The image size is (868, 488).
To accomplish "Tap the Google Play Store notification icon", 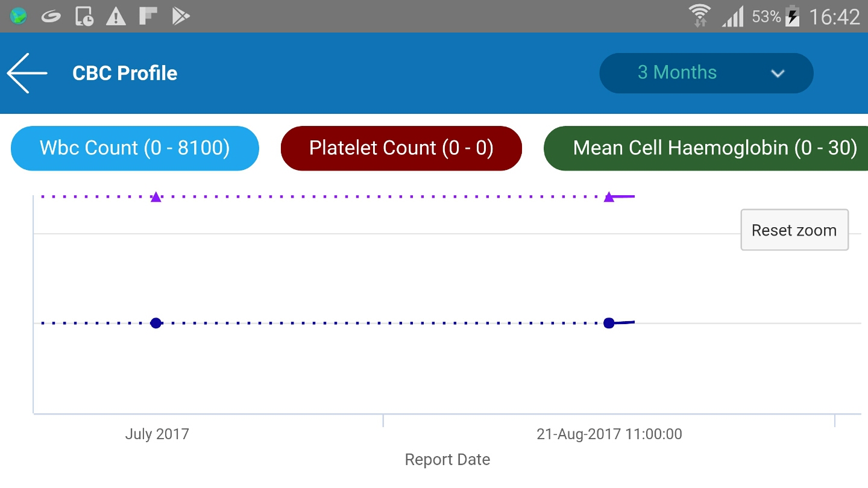I will 180,16.
